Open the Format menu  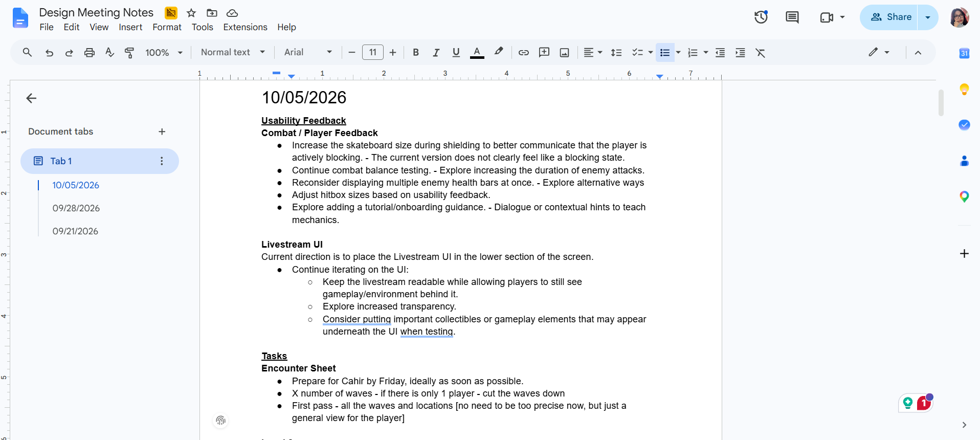167,27
